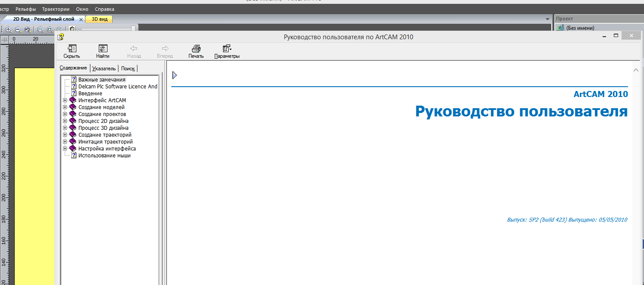Open the Параметры options button

(x=227, y=51)
